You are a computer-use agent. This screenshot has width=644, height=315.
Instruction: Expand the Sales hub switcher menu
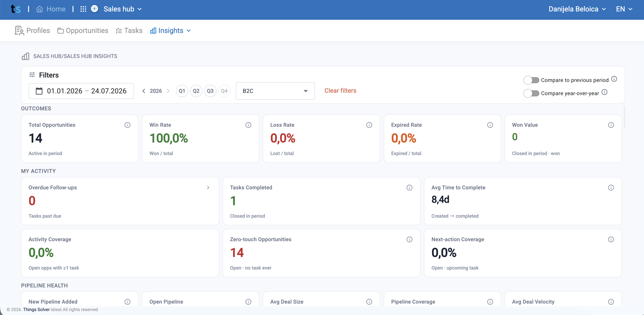122,9
